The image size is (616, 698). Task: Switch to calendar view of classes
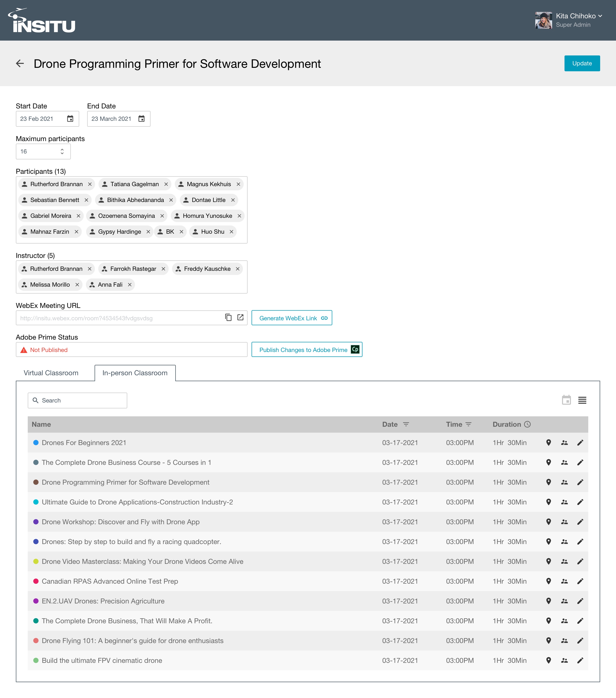(x=566, y=400)
